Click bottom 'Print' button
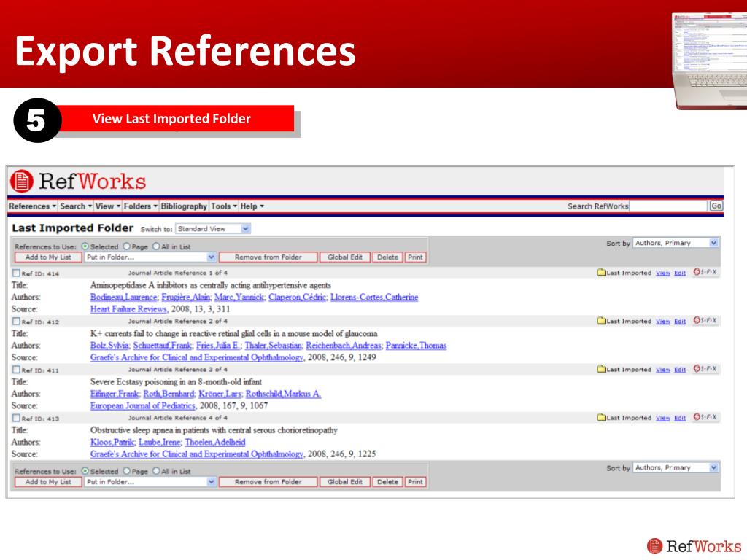This screenshot has height=560, width=747. tap(415, 482)
